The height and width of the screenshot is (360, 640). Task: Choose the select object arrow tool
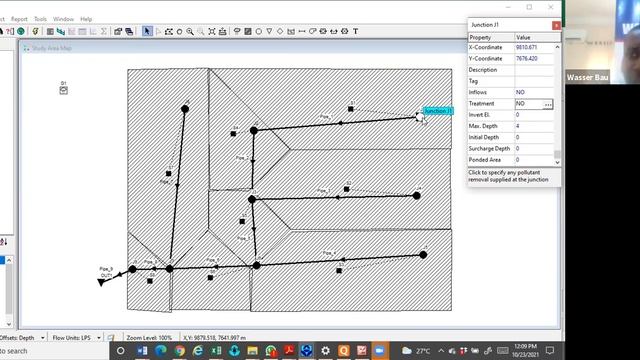(147, 31)
